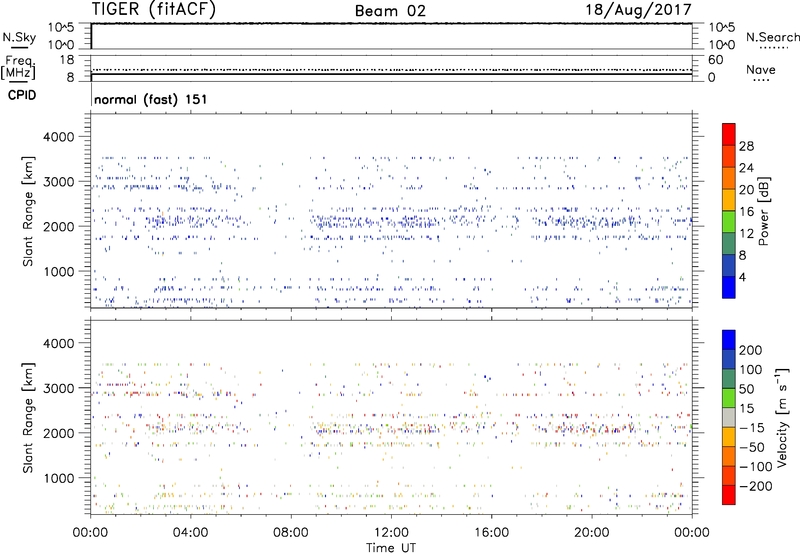Viewport: 800px width, 554px height.
Task: Click the 20:00 time tick label
Action: 592,533
